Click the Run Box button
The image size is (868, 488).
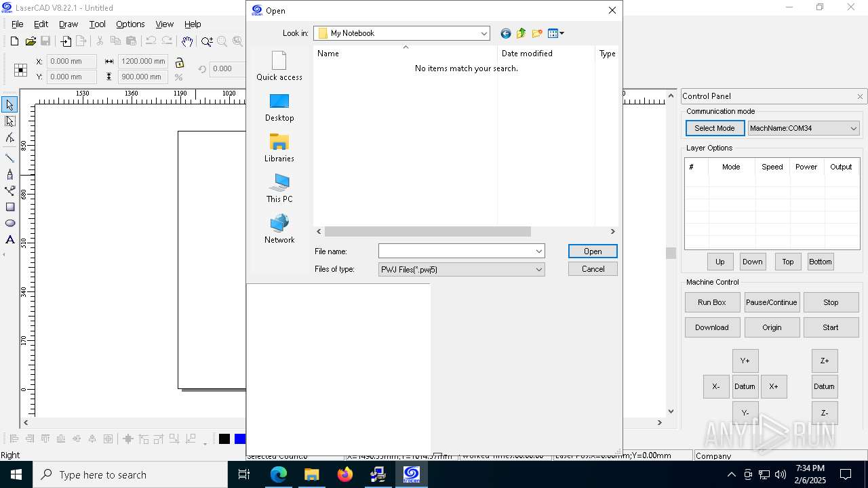pos(711,302)
